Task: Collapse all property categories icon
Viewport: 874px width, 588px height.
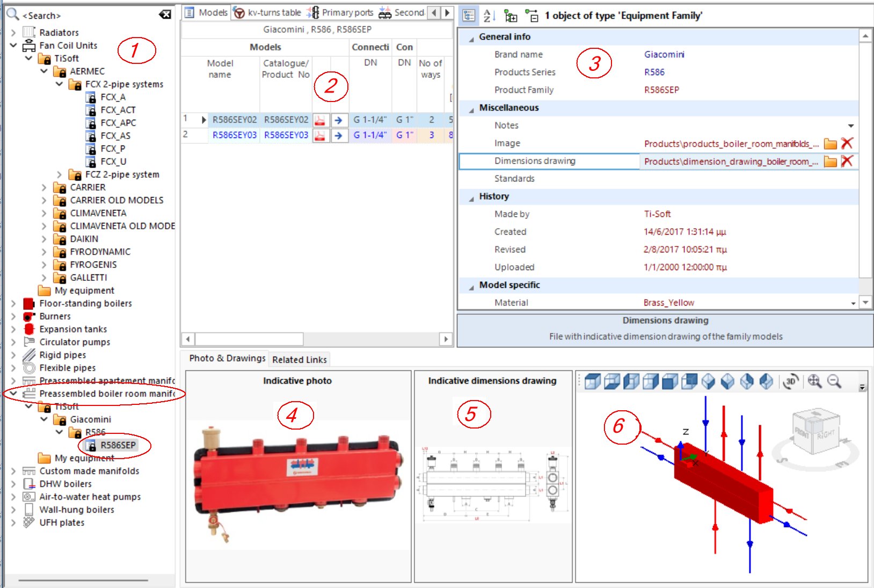Action: (531, 16)
